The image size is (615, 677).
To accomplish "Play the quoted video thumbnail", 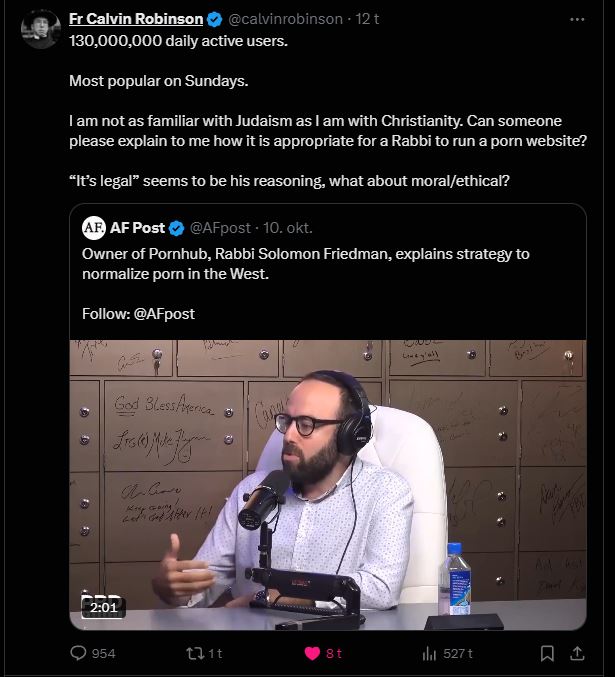I will 328,485.
